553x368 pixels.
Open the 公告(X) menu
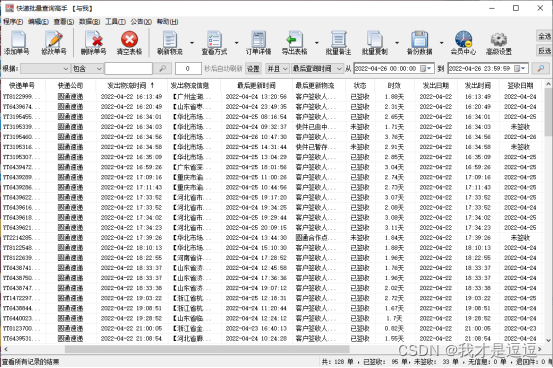[x=141, y=22]
